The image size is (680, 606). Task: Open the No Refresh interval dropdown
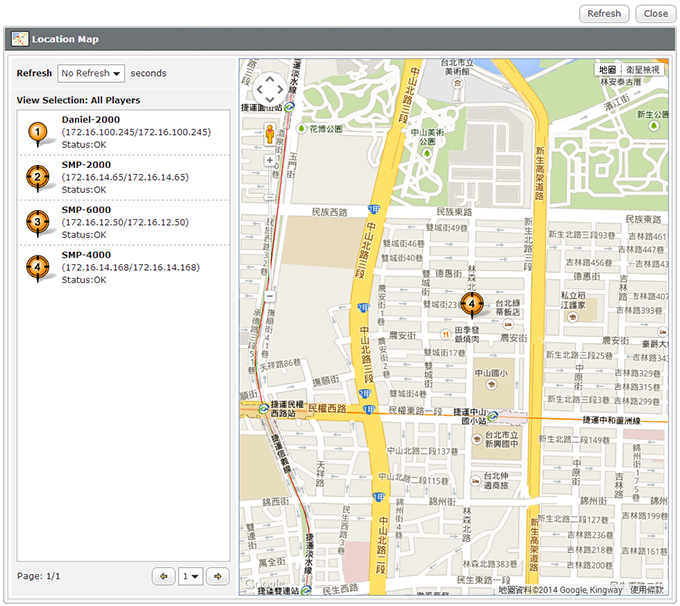pos(91,73)
